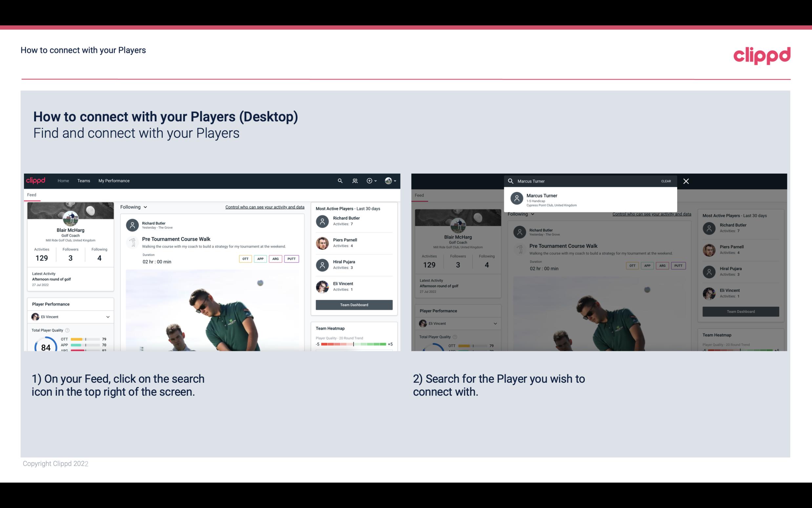Toggle the Control who can see activity link
The image size is (812, 508).
click(x=264, y=207)
